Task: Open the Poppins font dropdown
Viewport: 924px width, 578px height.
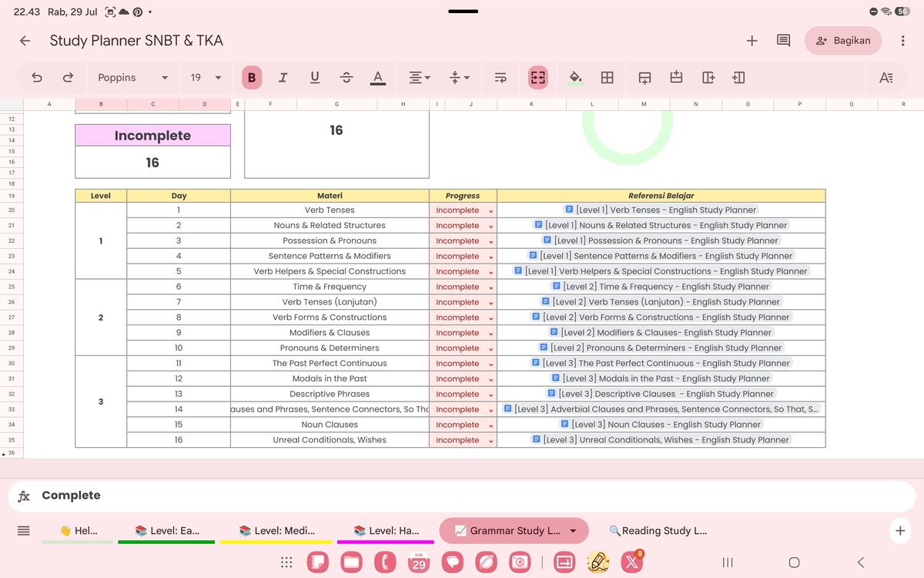Action: [x=132, y=77]
